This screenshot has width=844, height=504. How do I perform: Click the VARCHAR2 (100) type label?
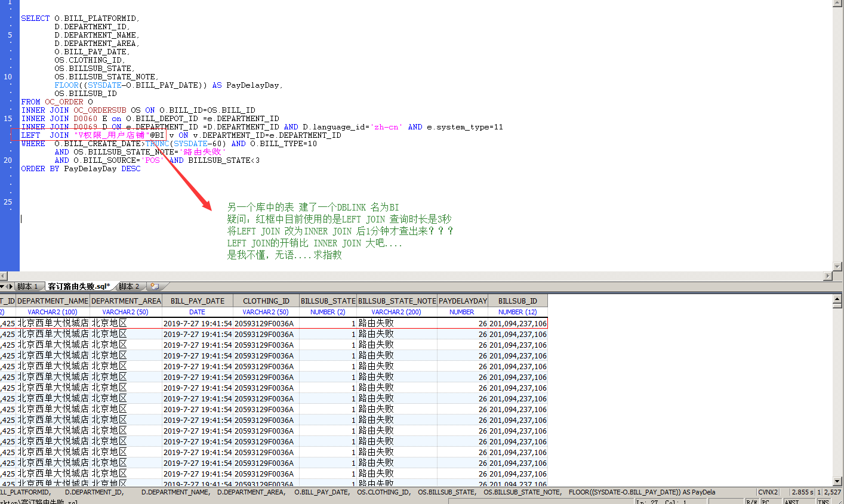[x=53, y=312]
